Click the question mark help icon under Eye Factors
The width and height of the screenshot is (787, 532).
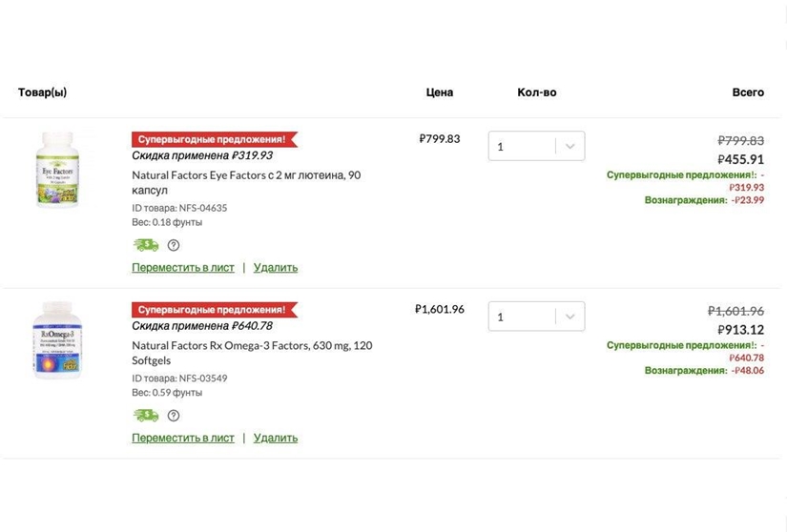(174, 245)
